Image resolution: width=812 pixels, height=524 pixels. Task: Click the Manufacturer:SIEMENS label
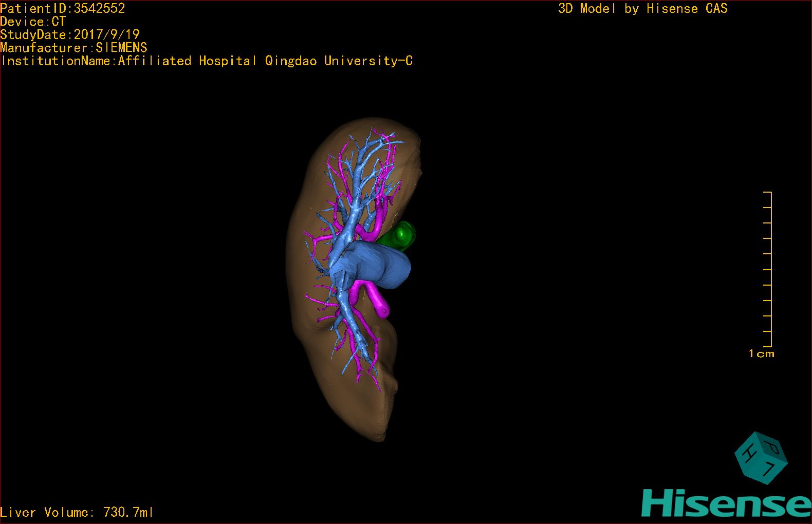click(x=74, y=48)
